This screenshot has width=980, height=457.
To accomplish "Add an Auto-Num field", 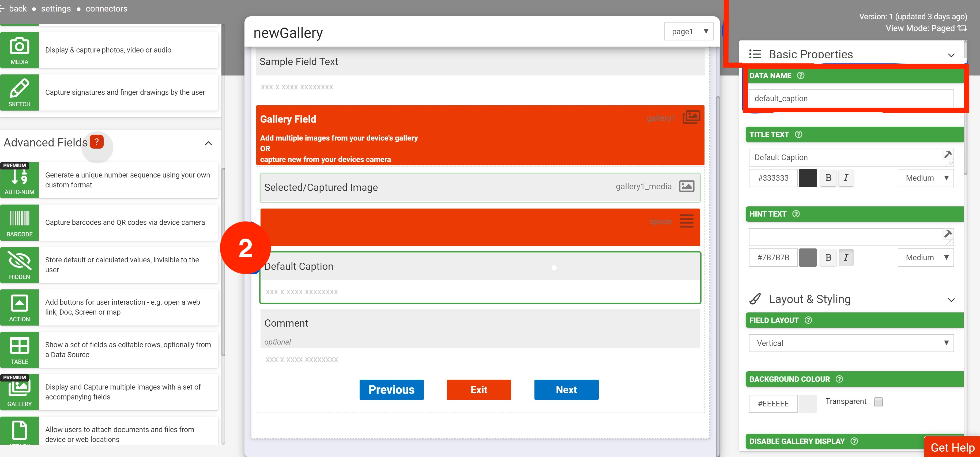I will pos(19,180).
